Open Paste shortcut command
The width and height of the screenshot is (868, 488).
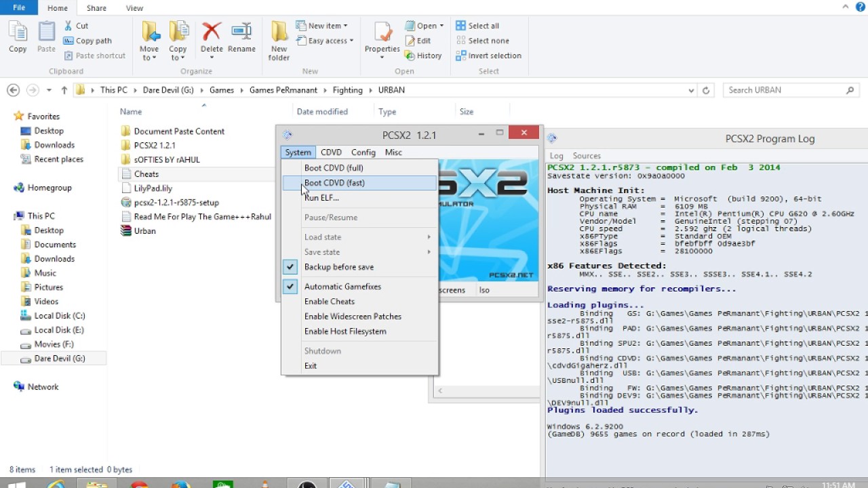coord(94,56)
